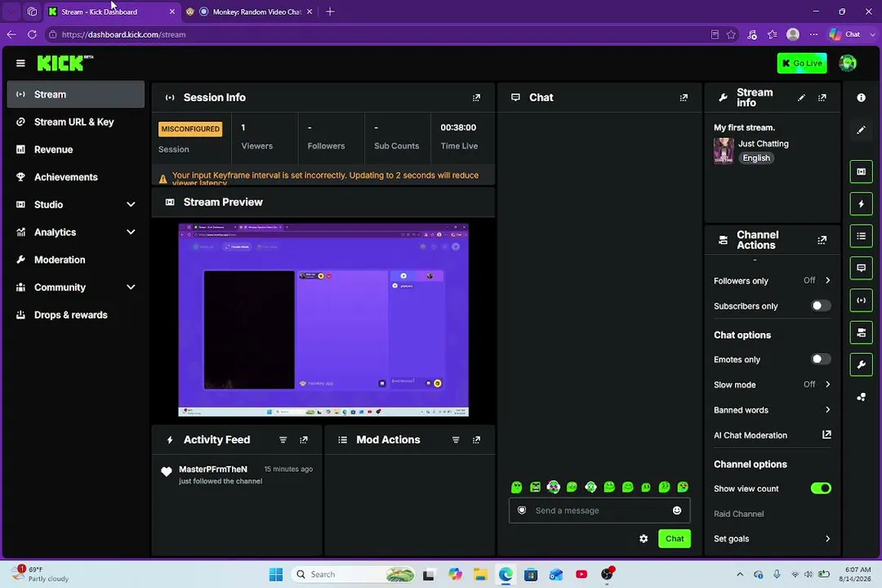Open Stream URL & Key page

click(75, 122)
